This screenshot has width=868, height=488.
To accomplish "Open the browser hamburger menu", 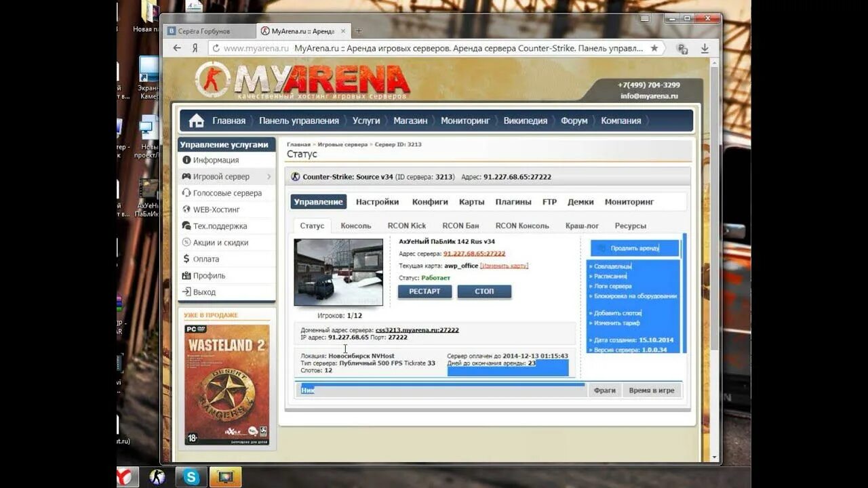I will tap(645, 18).
